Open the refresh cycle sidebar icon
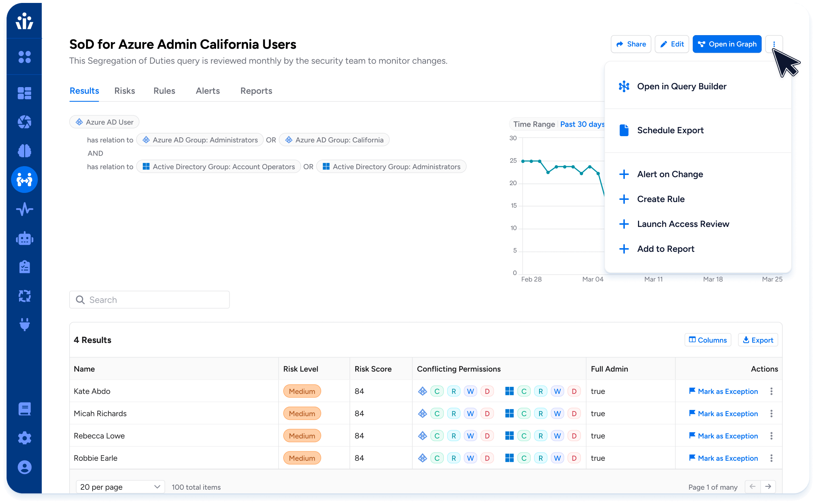The width and height of the screenshot is (816, 504). pyautogui.click(x=24, y=296)
